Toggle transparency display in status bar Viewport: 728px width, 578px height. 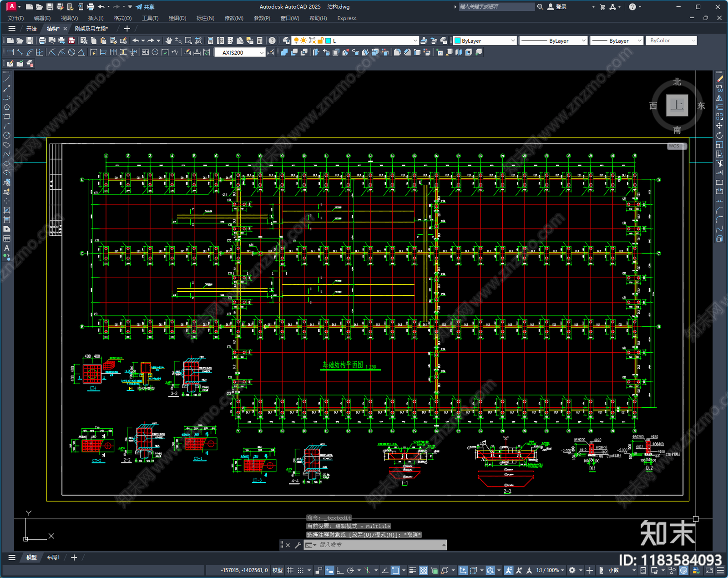tap(423, 570)
